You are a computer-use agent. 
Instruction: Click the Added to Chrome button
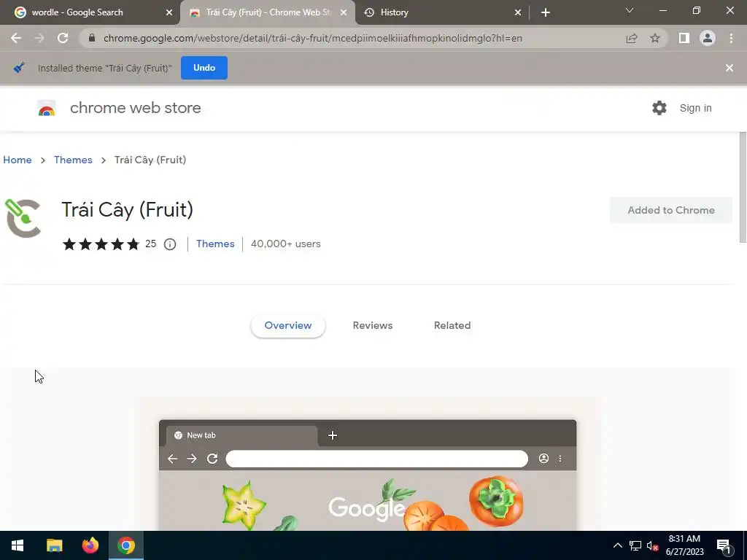coord(671,210)
